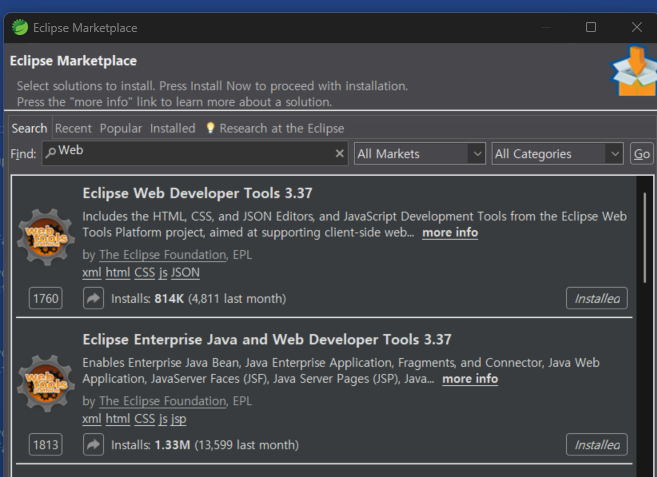657x477 pixels.
Task: Click the html tag under Enterprise Java tools
Action: click(118, 419)
